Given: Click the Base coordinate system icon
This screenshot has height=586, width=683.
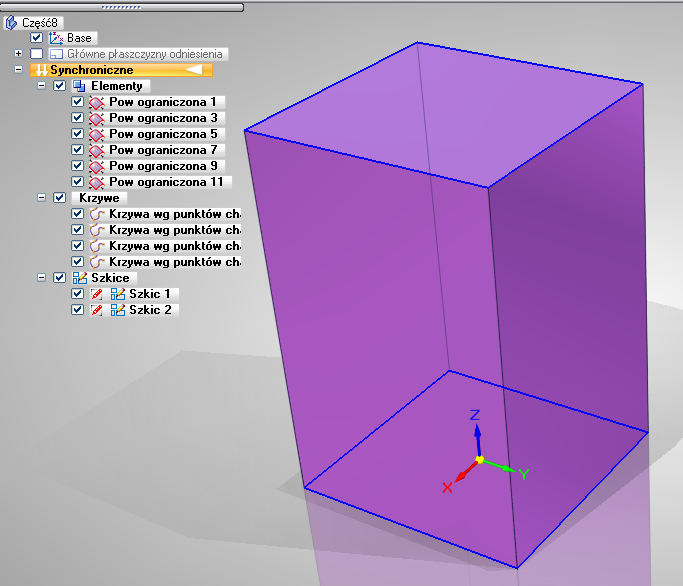Looking at the screenshot, I should click(x=56, y=38).
